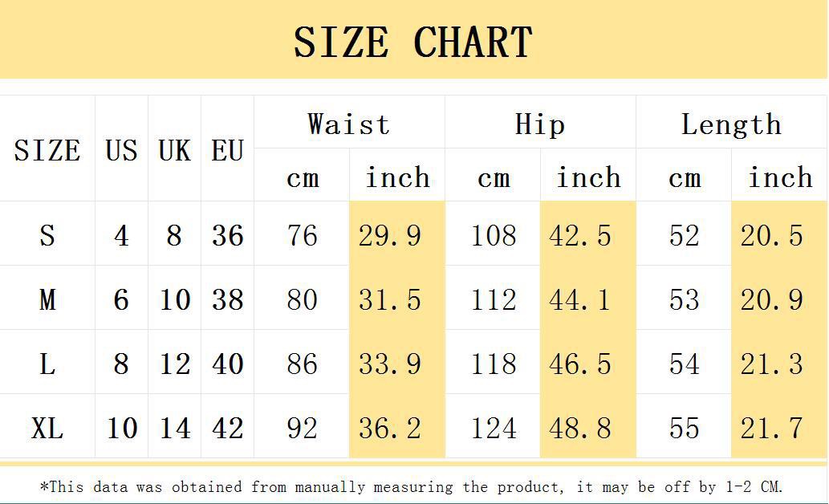Click EU size value 38
This screenshot has height=504, width=829.
(x=227, y=299)
